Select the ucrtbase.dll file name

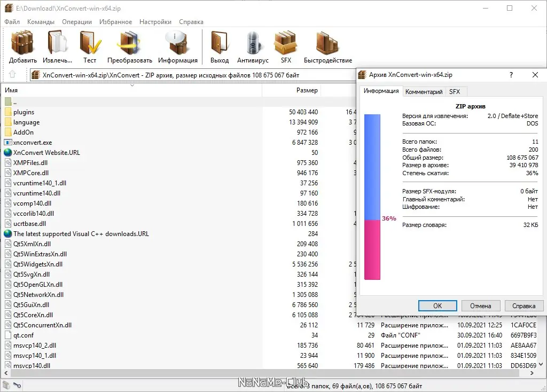[30, 224]
